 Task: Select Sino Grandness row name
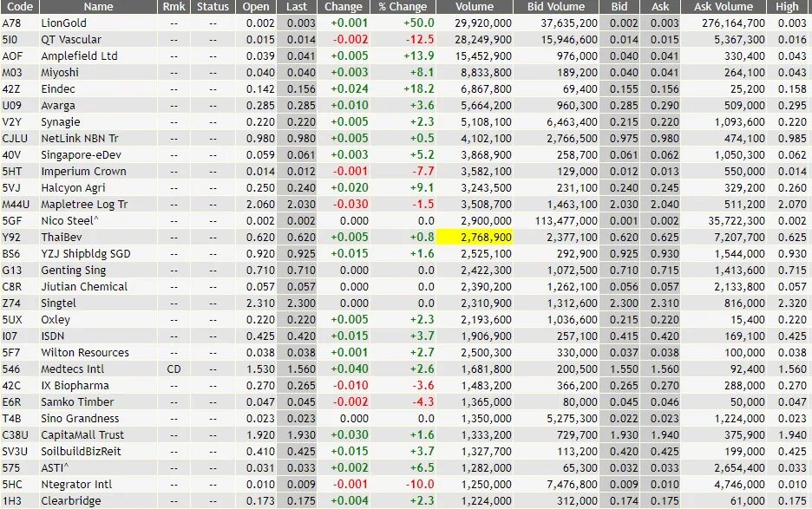pyautogui.click(x=80, y=418)
